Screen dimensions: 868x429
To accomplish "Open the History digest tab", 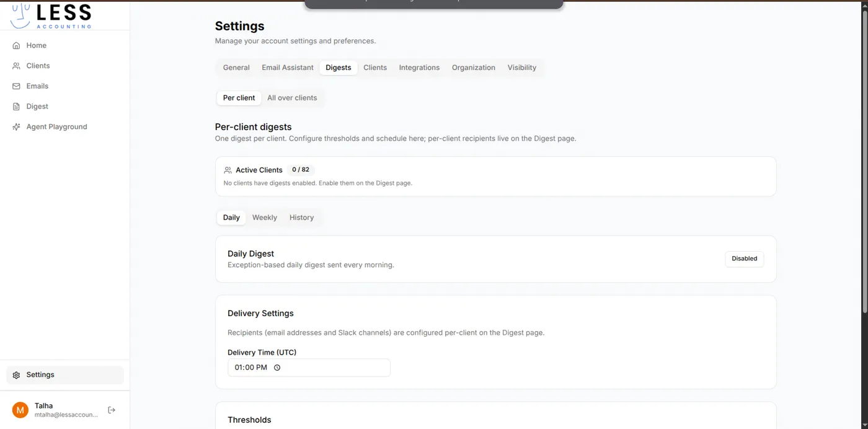I will tap(302, 218).
